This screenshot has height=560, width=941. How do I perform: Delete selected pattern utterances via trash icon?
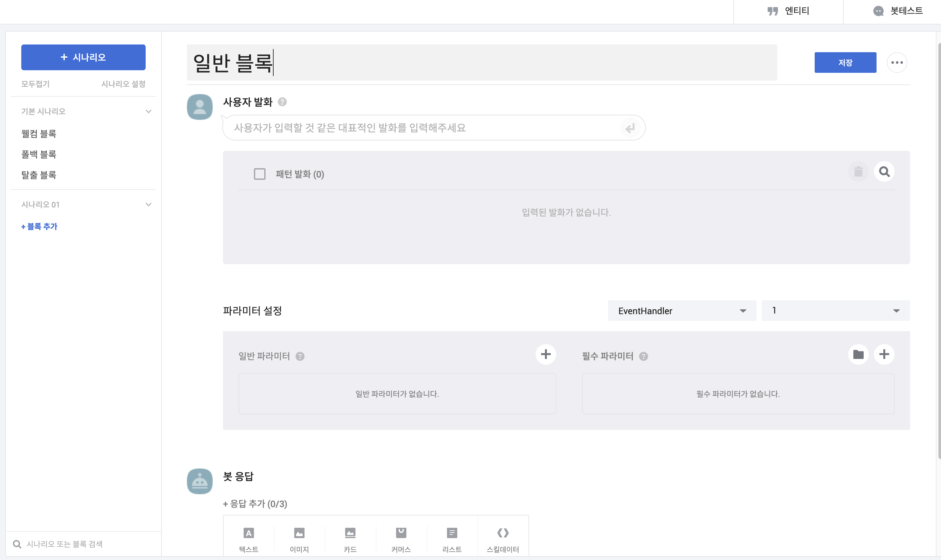(858, 172)
